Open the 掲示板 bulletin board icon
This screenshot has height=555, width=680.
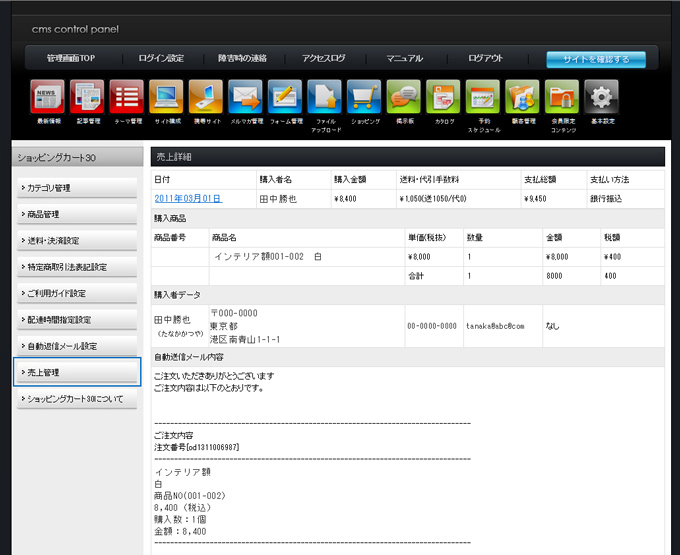coord(404,98)
